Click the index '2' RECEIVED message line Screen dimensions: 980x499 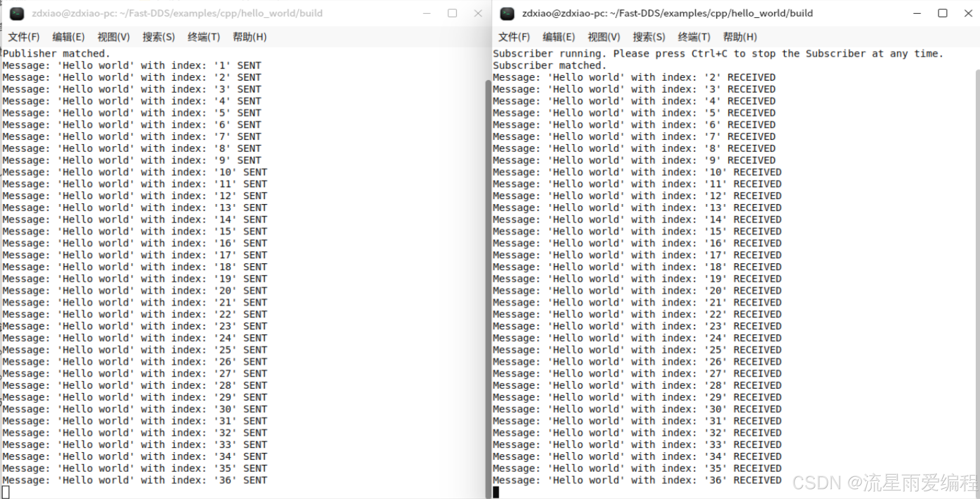(x=634, y=78)
